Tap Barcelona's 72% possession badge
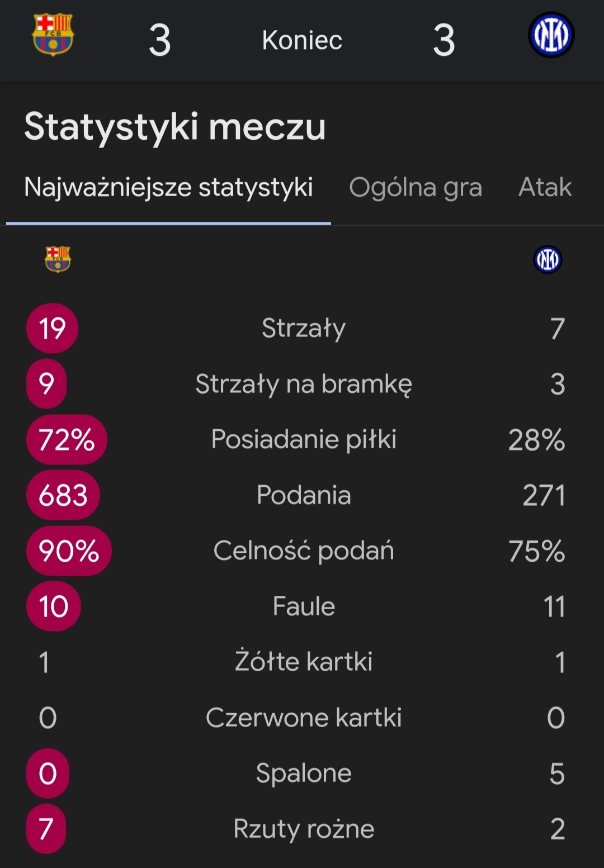This screenshot has width=604, height=868. coord(67,439)
